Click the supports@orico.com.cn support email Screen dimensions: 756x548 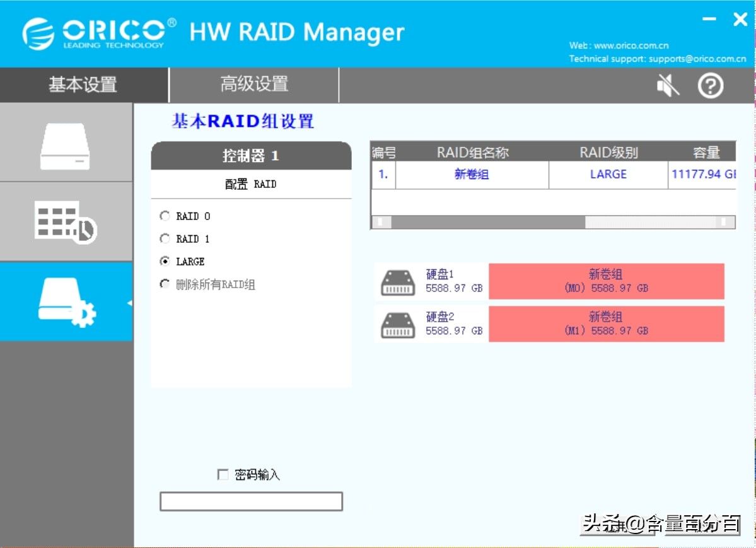(x=697, y=59)
